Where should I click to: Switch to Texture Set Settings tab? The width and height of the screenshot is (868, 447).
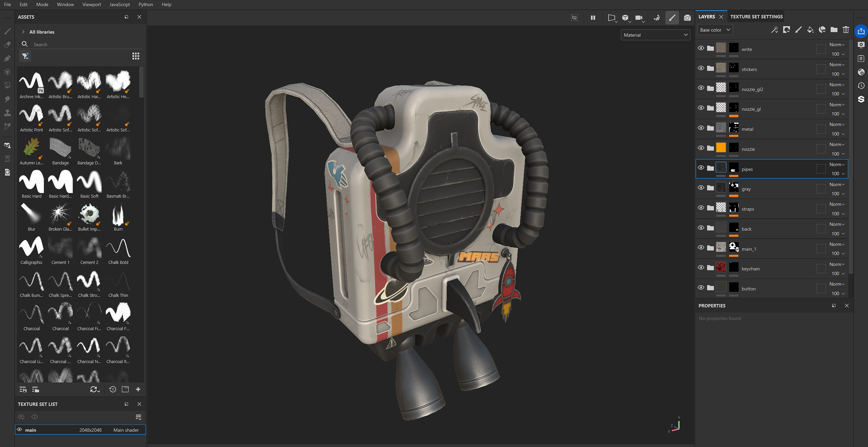tap(756, 17)
